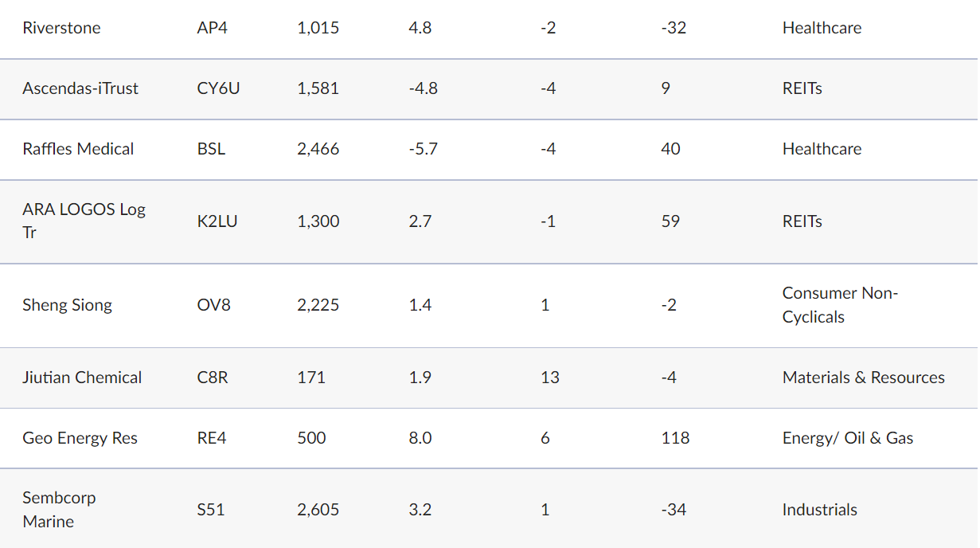
Task: Click the Sheng Siong company name
Action: coord(67,305)
